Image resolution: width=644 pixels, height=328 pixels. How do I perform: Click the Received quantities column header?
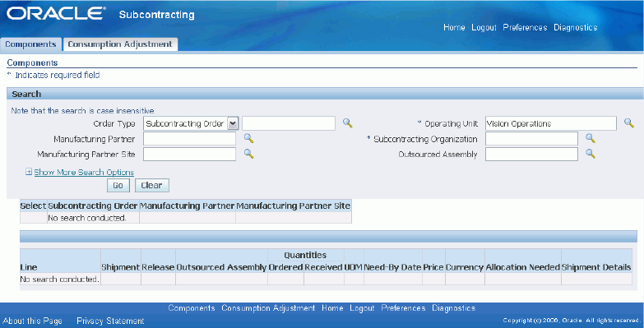[x=323, y=267]
